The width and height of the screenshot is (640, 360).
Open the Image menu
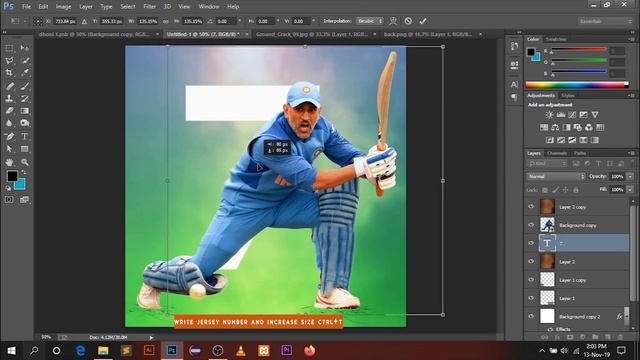click(63, 7)
